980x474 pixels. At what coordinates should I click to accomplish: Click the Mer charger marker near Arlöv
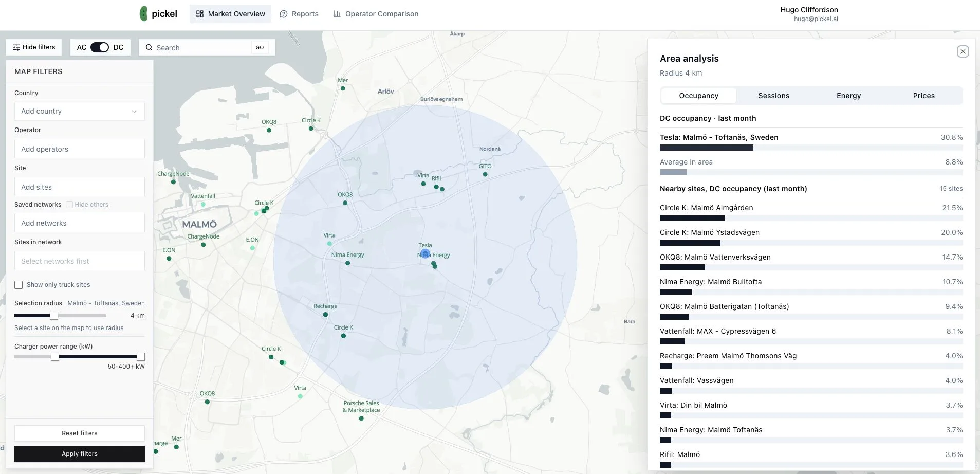tap(343, 88)
